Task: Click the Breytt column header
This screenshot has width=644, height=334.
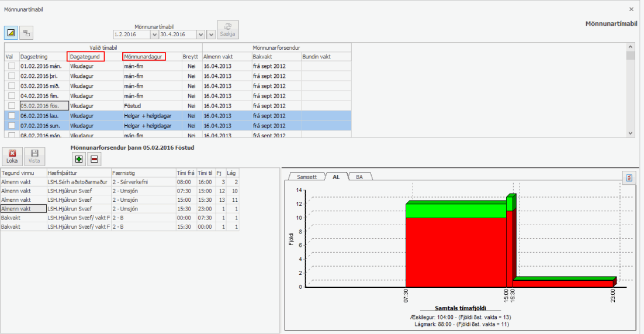Action: coord(192,56)
